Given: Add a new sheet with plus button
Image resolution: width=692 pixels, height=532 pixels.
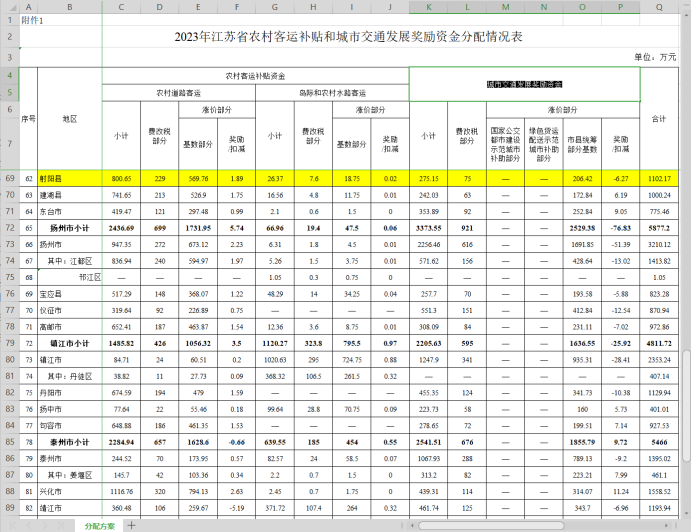Looking at the screenshot, I should click(x=130, y=525).
